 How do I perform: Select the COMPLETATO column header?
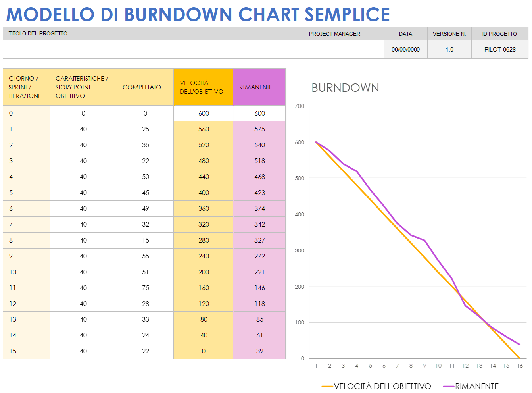145,87
